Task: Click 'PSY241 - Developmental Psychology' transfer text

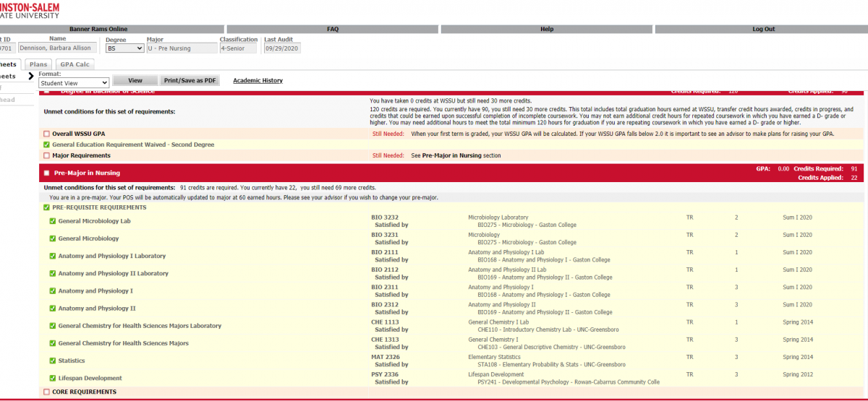Action: (527, 381)
